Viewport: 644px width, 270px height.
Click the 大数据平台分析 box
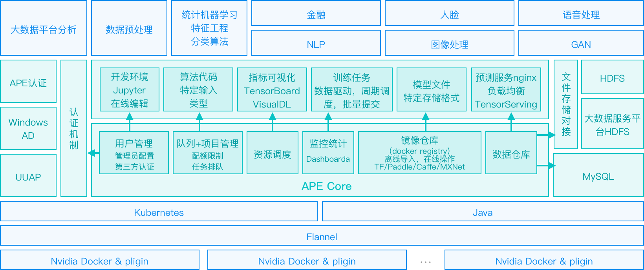point(44,28)
